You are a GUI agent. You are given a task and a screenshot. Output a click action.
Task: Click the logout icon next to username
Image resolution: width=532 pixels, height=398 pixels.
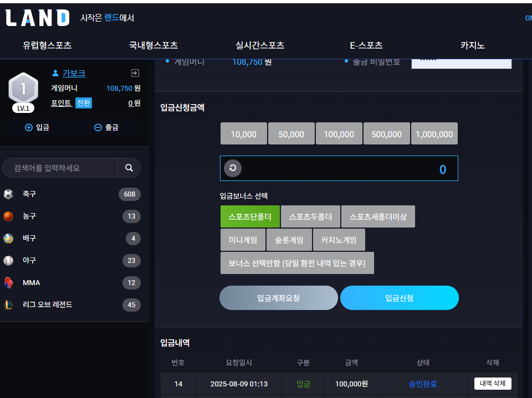(135, 73)
